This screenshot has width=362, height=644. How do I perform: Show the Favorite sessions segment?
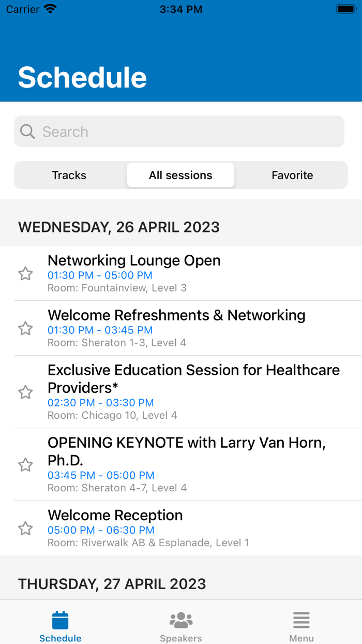(x=292, y=175)
